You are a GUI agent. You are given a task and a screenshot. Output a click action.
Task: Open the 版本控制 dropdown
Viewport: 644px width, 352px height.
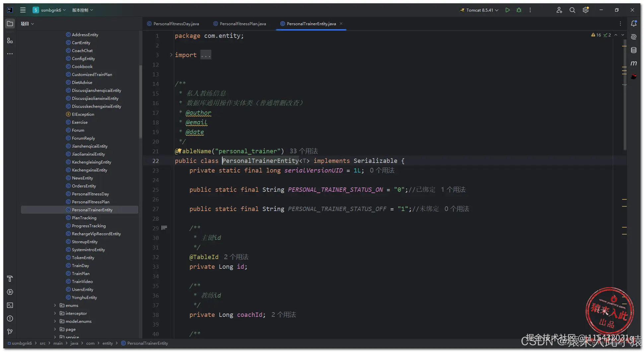83,10
